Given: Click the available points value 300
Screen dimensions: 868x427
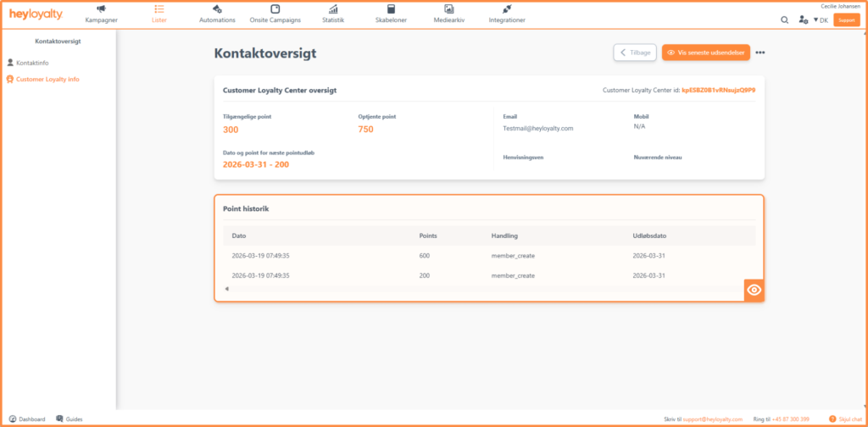Looking at the screenshot, I should (231, 130).
